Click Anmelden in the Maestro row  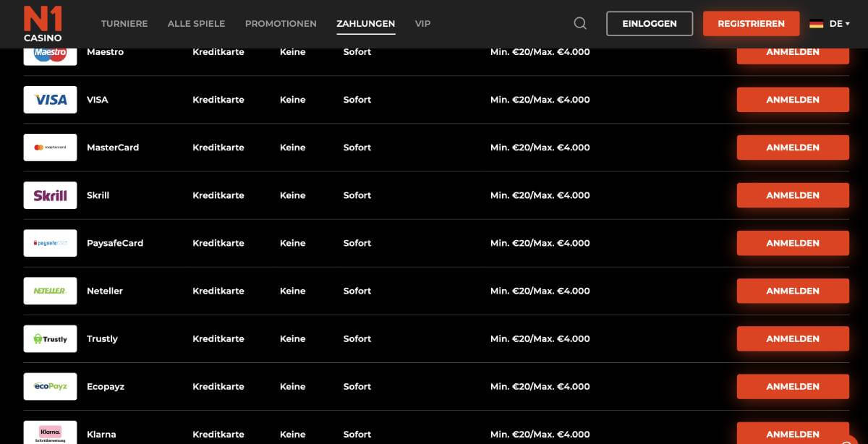(793, 55)
